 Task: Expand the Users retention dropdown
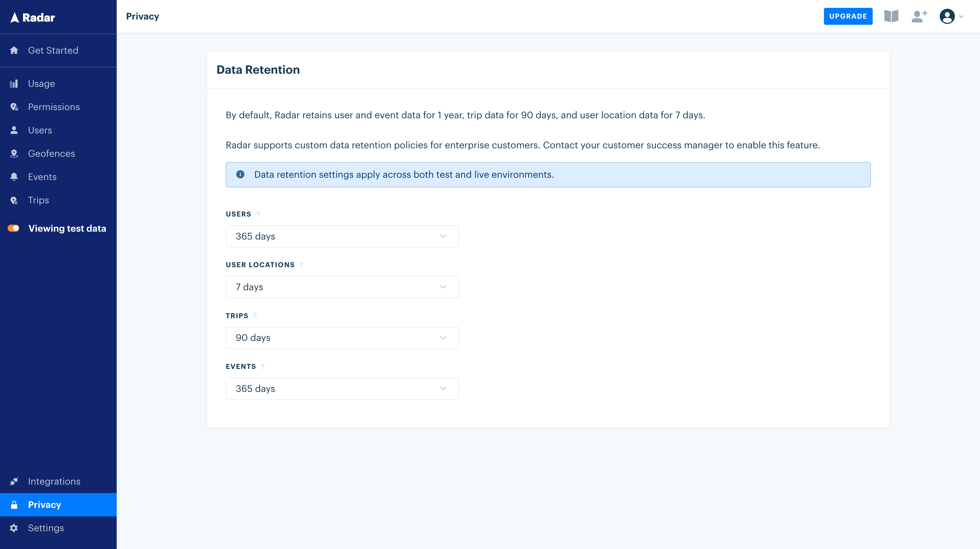[x=342, y=237]
